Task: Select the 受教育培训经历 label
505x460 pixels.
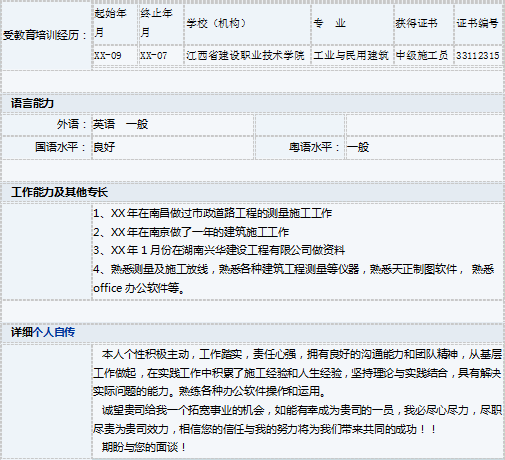Action: point(45,35)
